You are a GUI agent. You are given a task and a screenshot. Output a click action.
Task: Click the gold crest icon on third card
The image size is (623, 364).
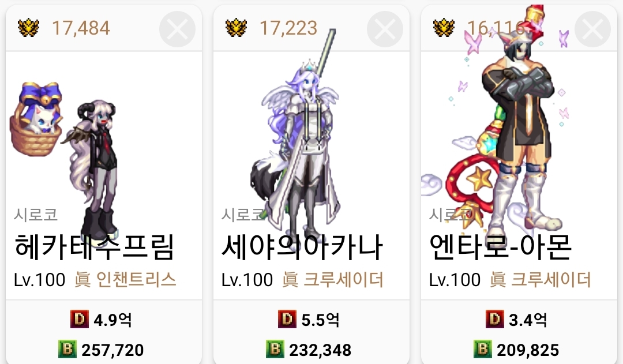pyautogui.click(x=444, y=28)
